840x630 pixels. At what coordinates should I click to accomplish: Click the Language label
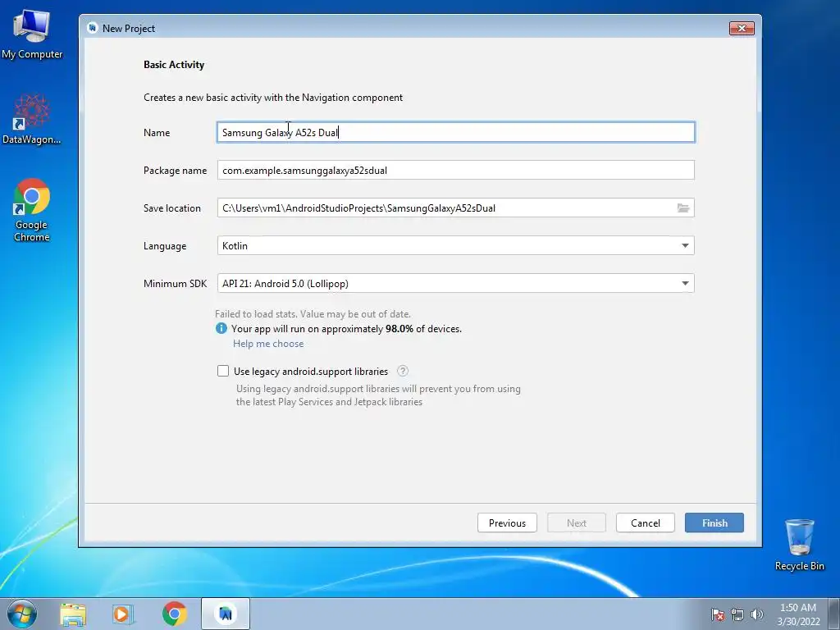coord(164,246)
